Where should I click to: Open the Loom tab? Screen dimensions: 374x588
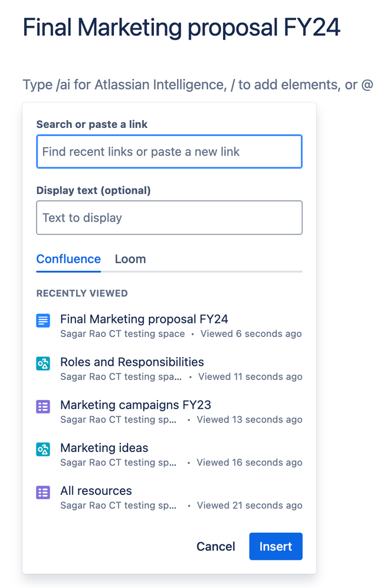point(130,259)
